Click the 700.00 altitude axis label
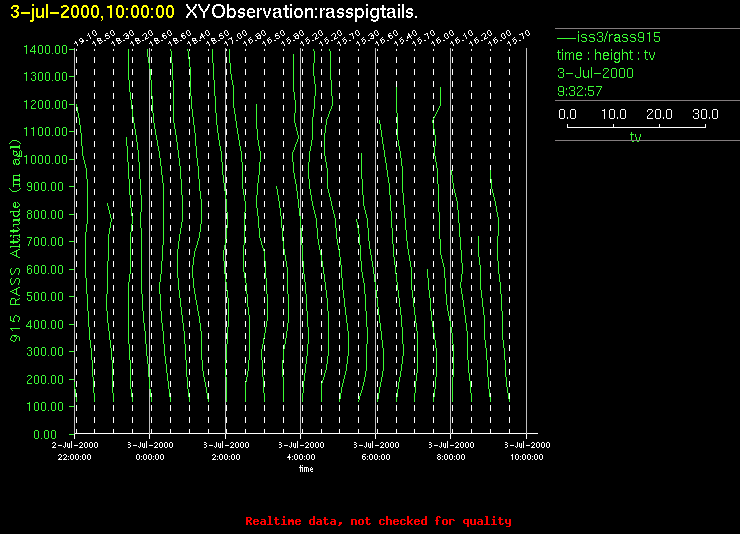 [45, 242]
